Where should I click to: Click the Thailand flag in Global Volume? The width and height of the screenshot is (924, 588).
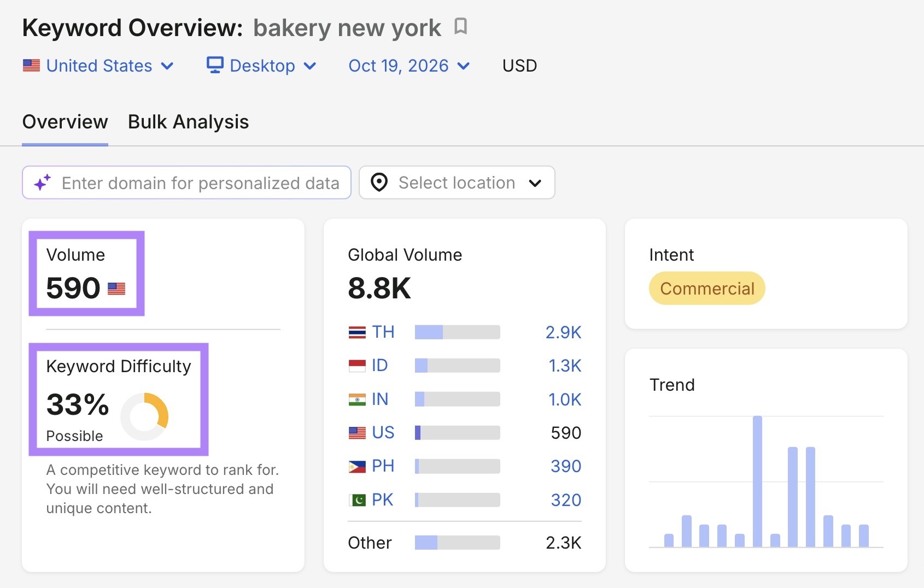coord(357,332)
